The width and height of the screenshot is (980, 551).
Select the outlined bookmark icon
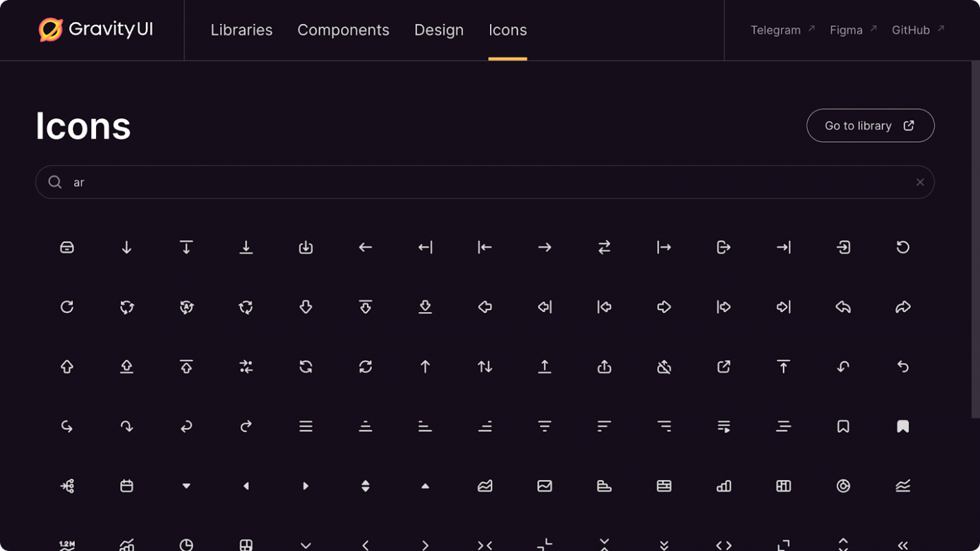pos(843,427)
